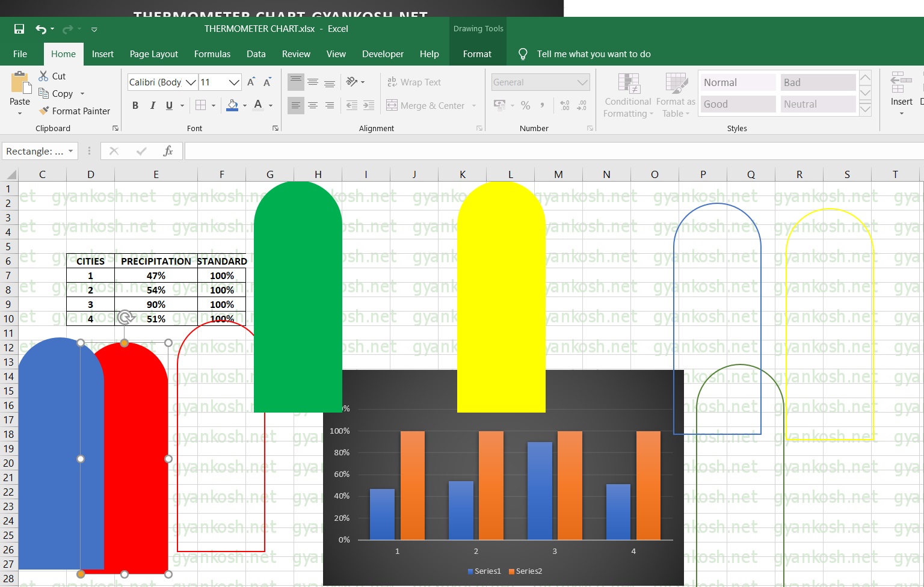Select all cells with corner triangle
The image size is (924, 587).
(x=11, y=174)
